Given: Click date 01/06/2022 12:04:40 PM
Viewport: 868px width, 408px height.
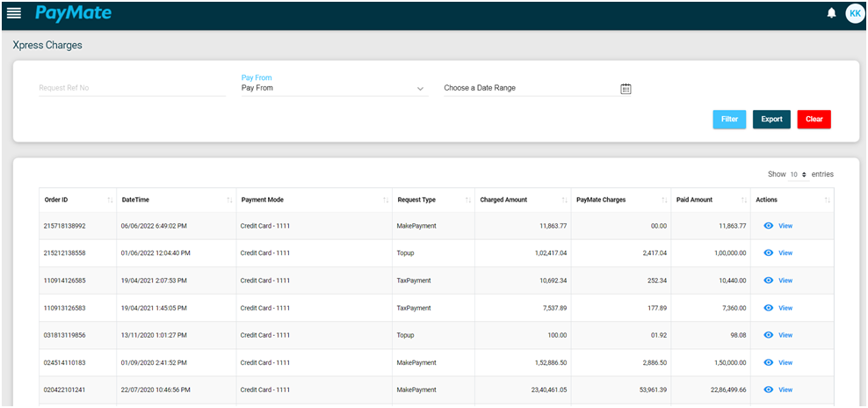Looking at the screenshot, I should click(156, 252).
